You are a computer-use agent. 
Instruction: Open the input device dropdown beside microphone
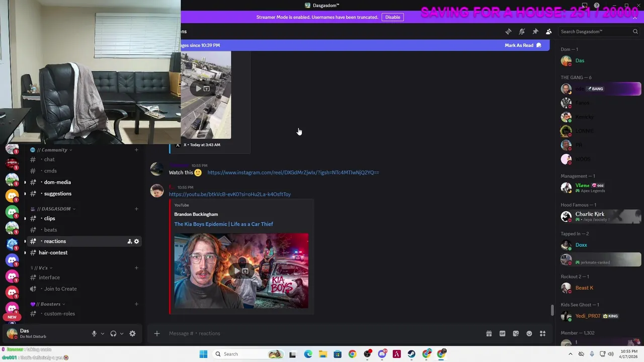click(102, 333)
